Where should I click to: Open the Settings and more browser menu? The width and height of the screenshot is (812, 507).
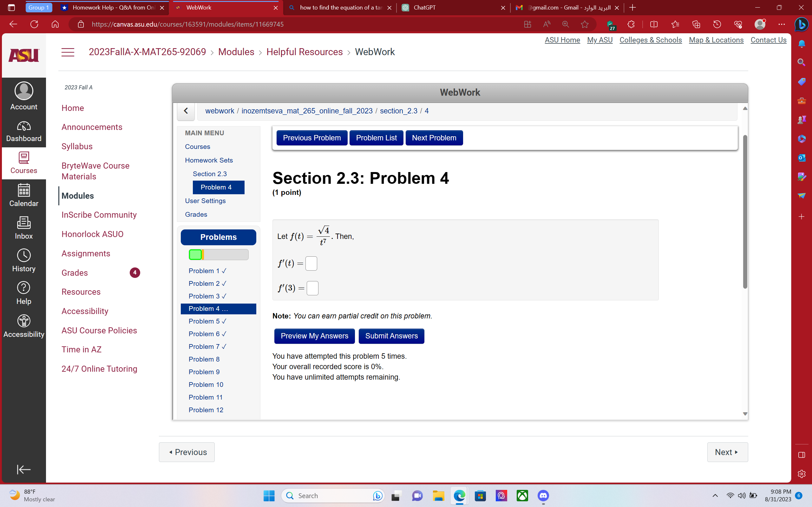click(782, 24)
